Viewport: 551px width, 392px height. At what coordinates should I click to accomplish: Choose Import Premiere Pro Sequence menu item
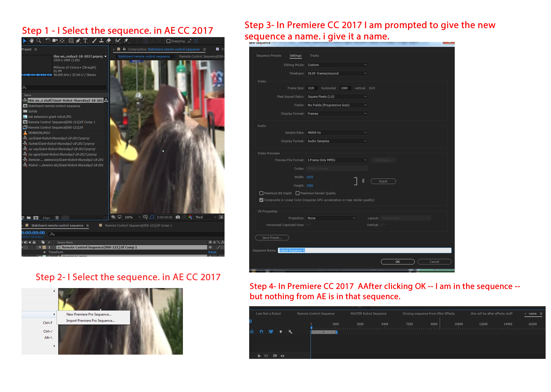click(90, 321)
